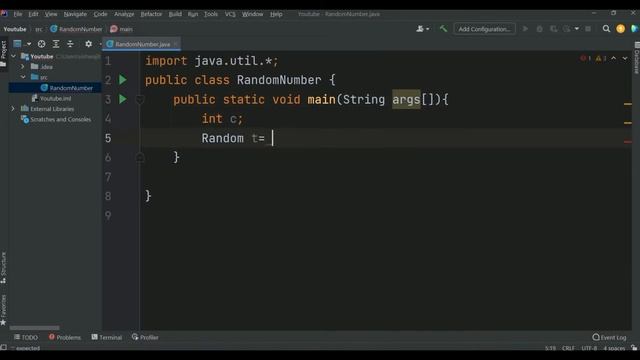Click UTF-8 encoding in status bar
Screen dimensions: 640x360
tap(589, 348)
